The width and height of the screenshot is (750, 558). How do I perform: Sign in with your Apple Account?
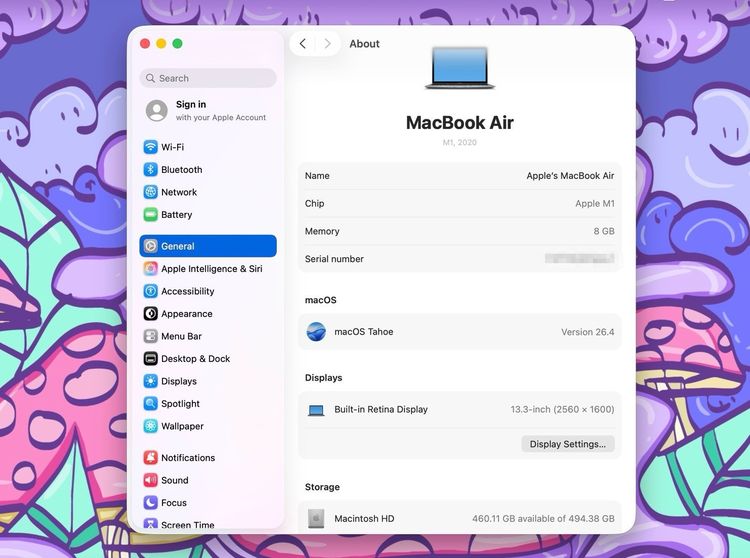pos(206,110)
